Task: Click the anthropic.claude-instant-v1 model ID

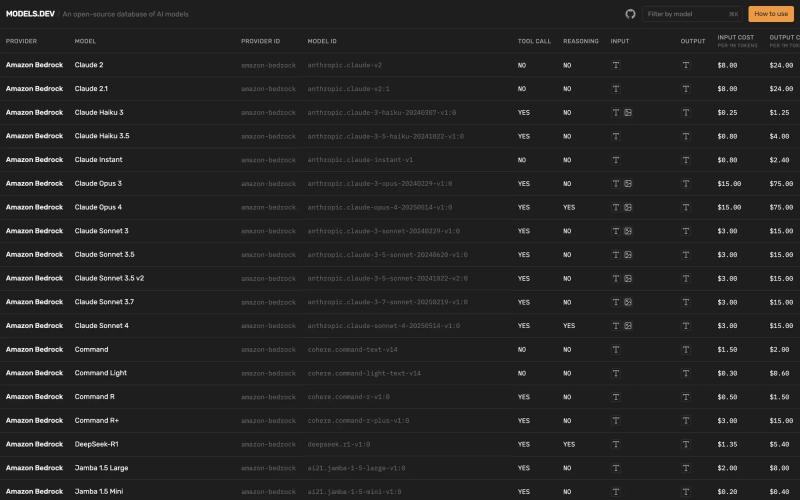Action: tap(360, 160)
